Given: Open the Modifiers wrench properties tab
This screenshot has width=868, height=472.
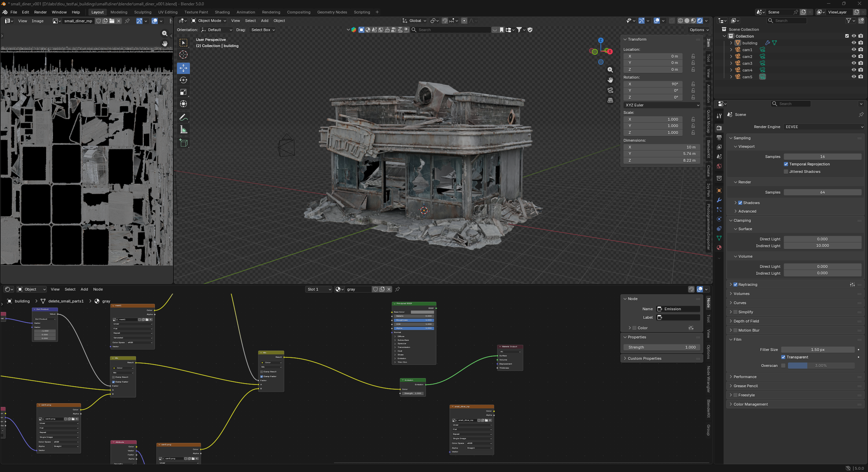Looking at the screenshot, I should [719, 200].
